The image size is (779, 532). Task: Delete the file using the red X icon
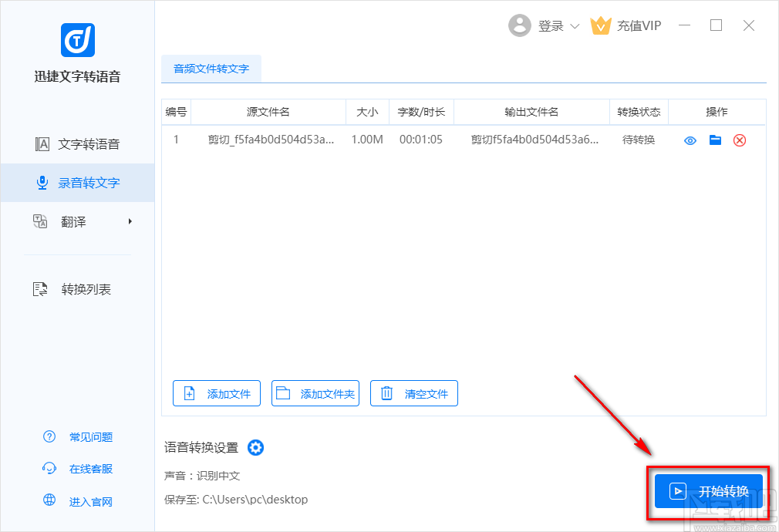(740, 140)
